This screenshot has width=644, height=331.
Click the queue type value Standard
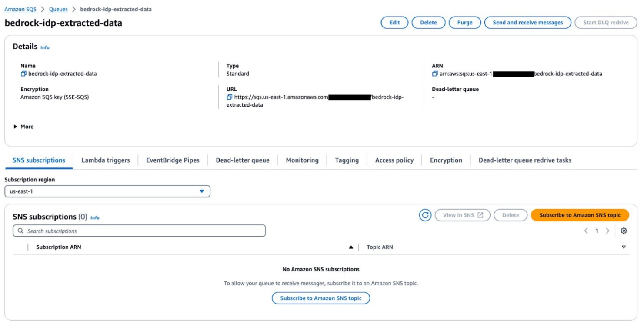[237, 74]
